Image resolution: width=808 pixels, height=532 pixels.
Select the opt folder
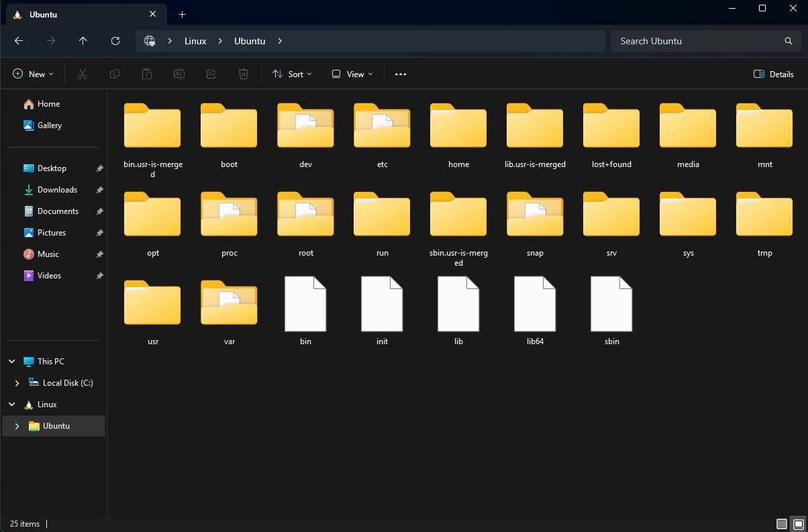point(153,224)
